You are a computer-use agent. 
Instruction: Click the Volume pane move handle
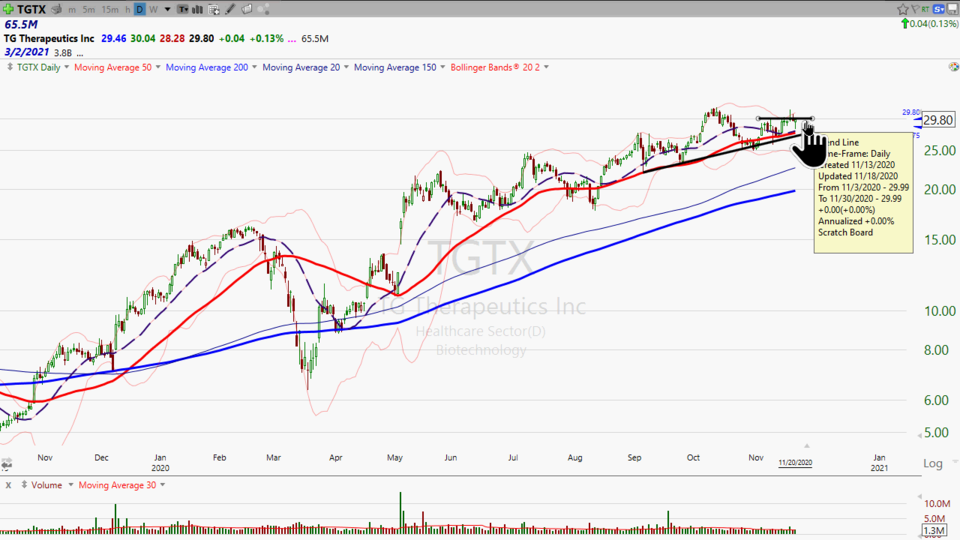pos(24,485)
